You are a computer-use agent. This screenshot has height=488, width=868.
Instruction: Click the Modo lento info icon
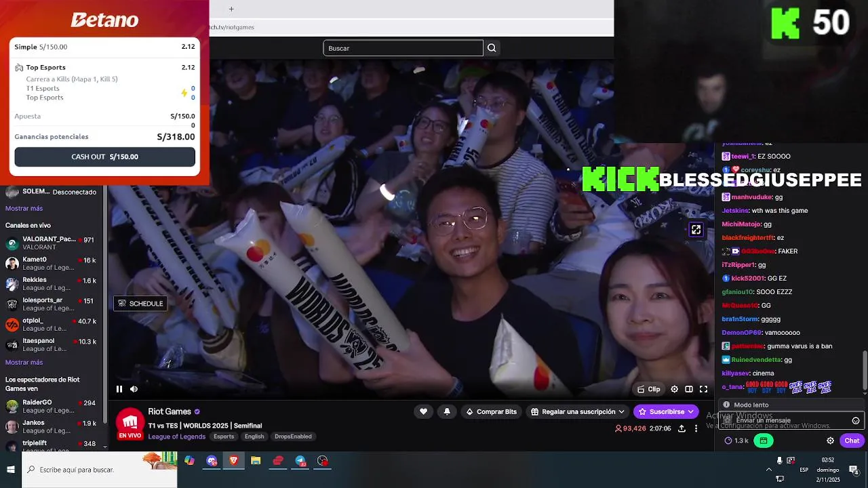click(726, 405)
